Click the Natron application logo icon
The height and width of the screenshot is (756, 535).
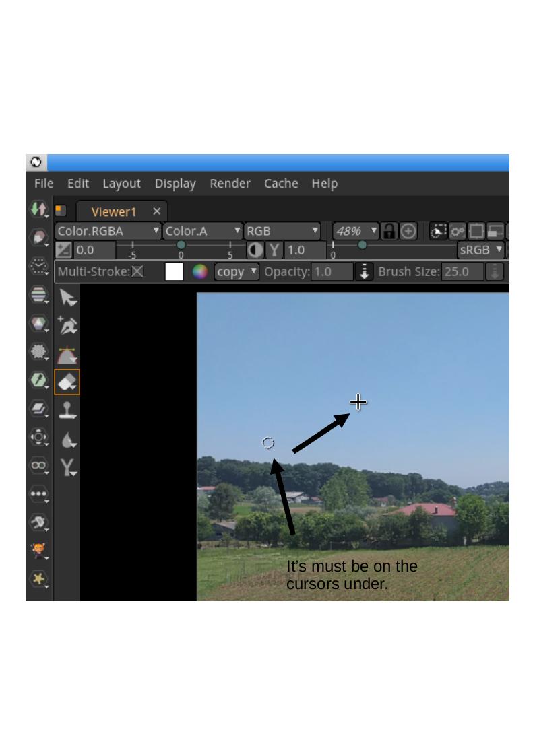(36, 162)
